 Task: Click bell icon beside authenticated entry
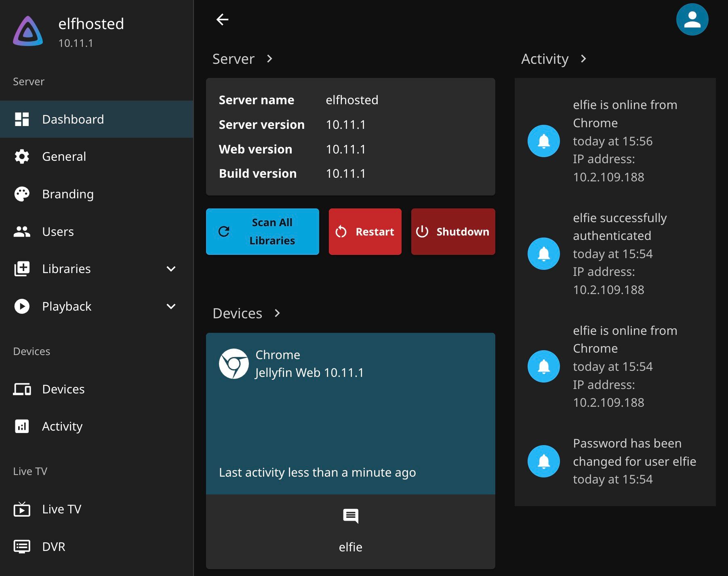coord(544,254)
